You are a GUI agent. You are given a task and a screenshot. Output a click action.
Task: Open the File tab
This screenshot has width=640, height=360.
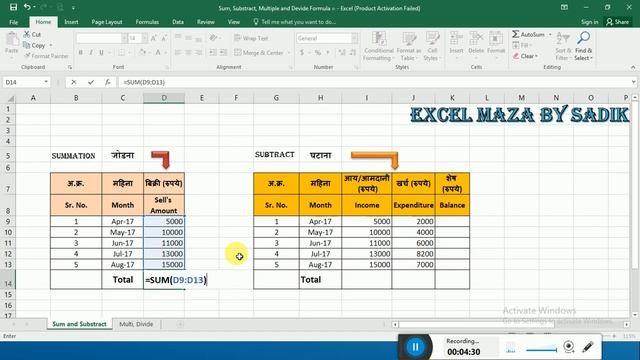point(13,22)
